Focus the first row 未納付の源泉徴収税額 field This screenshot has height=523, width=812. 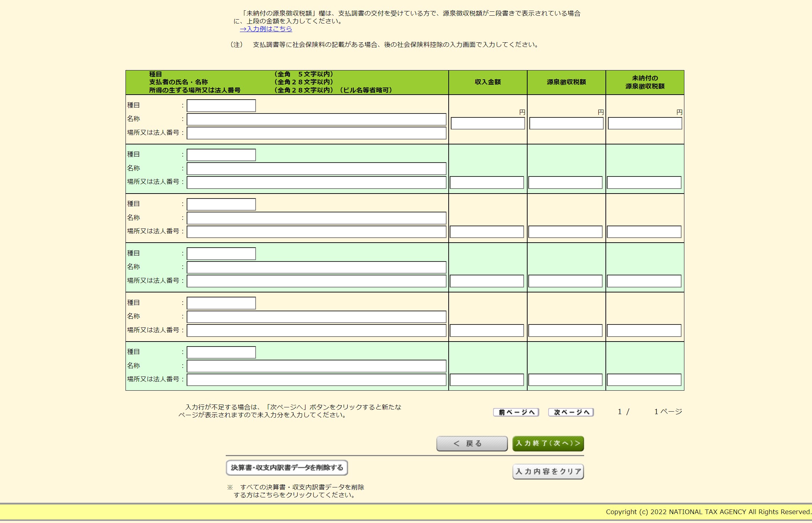point(645,123)
